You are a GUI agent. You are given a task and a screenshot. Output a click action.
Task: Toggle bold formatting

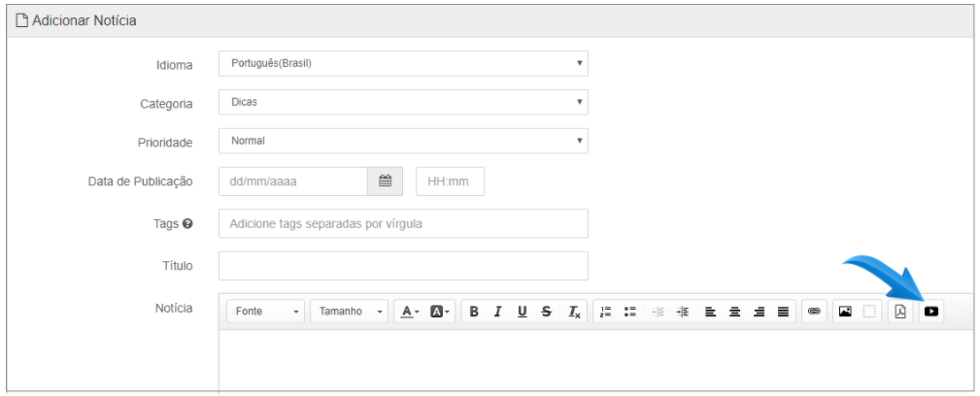474,311
